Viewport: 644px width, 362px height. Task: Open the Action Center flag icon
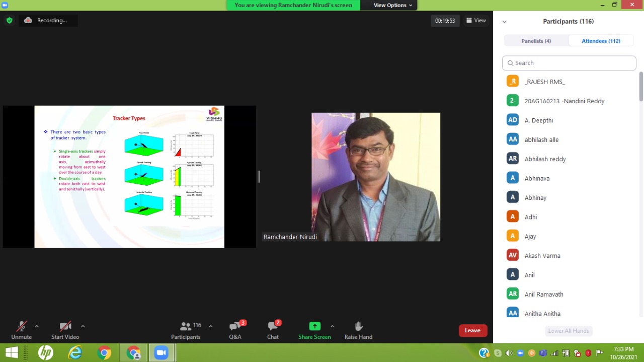(599, 353)
